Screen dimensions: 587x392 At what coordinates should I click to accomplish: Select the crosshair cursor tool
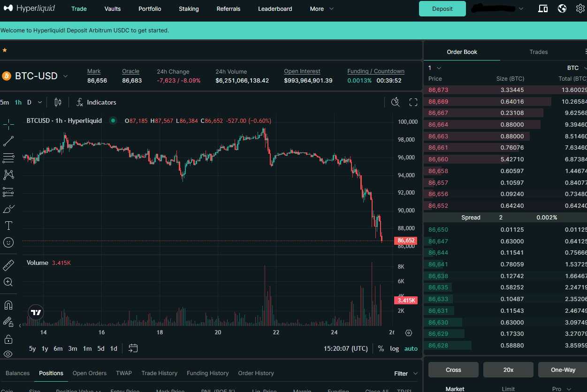coord(8,124)
